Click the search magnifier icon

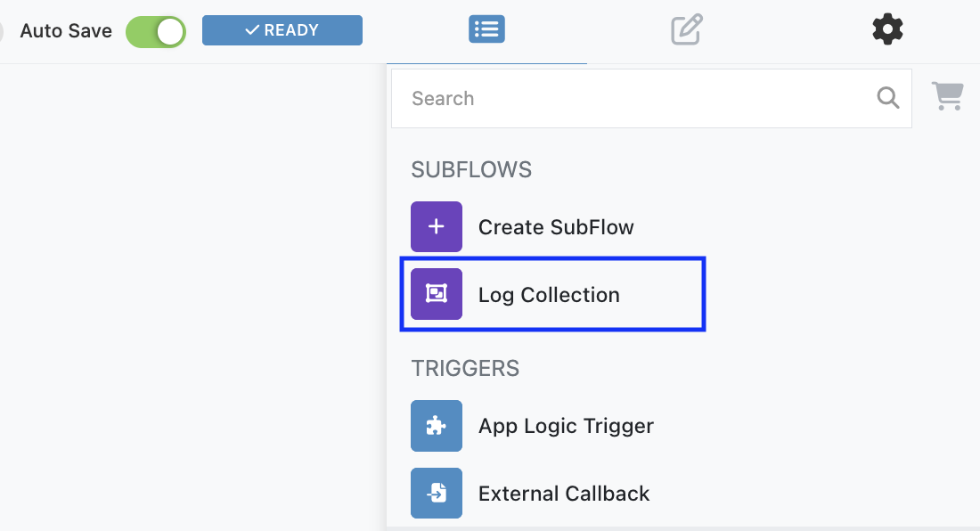tap(887, 98)
